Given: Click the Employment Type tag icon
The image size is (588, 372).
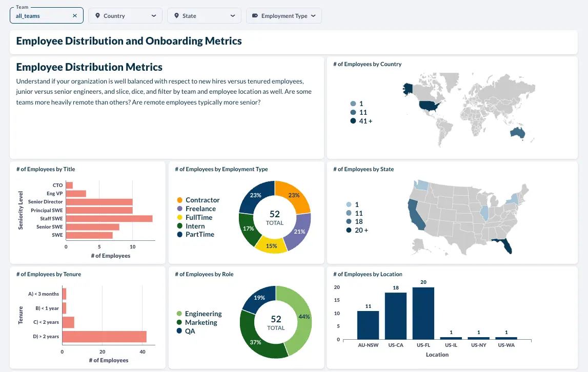Looking at the screenshot, I should click(255, 16).
